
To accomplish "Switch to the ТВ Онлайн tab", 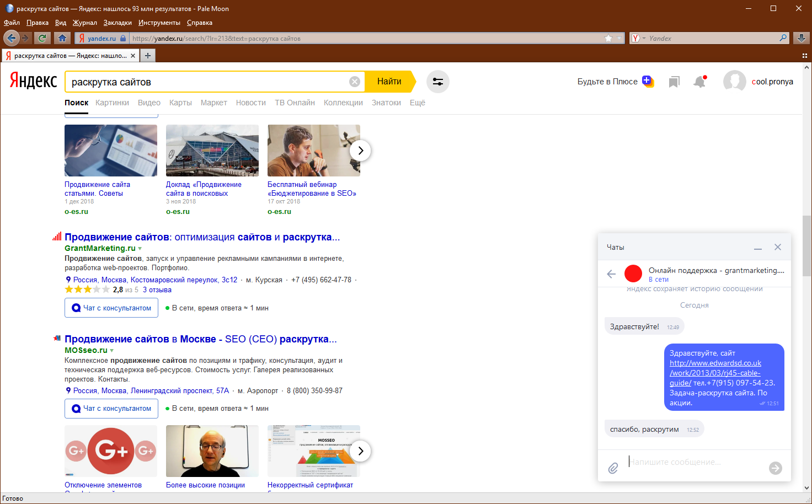I will coord(295,103).
